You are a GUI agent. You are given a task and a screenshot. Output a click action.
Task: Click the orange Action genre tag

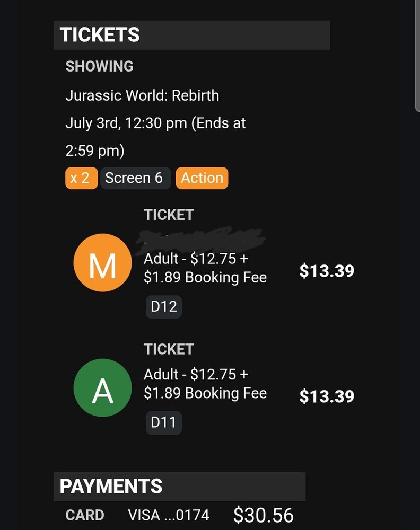202,179
